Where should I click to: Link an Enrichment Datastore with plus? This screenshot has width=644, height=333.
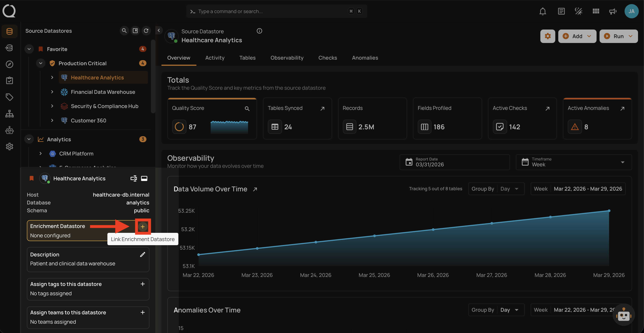[143, 227]
